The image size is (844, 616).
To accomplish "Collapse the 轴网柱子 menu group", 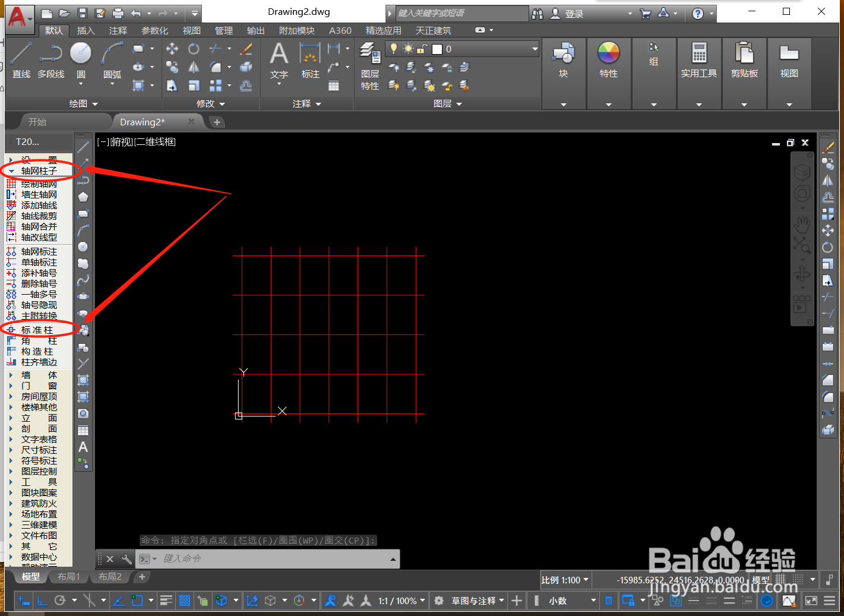I will tap(39, 171).
